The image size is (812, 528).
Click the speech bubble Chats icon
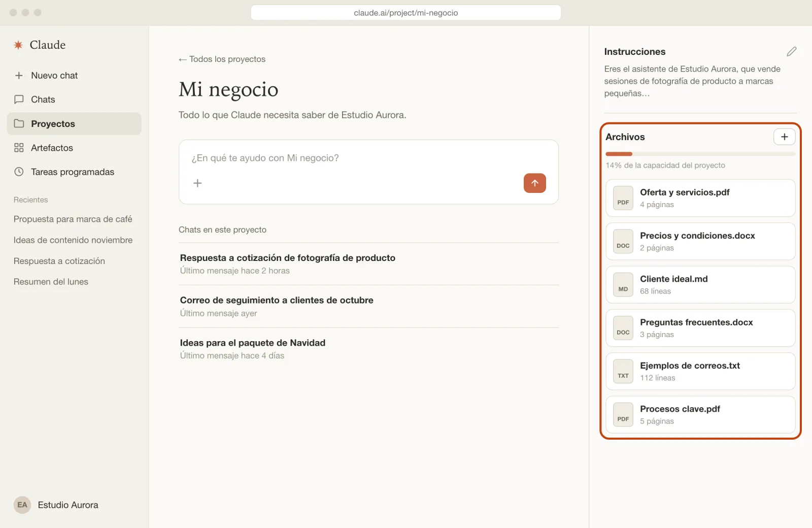[x=19, y=100]
